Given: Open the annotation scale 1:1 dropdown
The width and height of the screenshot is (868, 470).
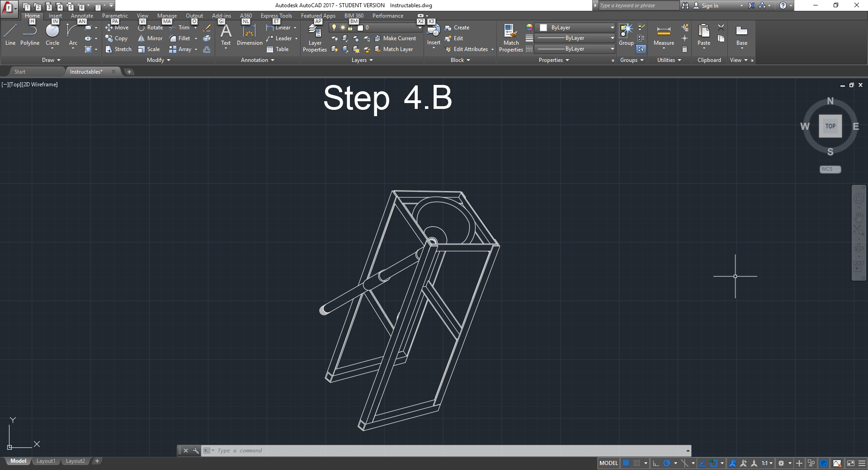Looking at the screenshot, I should coord(767,463).
